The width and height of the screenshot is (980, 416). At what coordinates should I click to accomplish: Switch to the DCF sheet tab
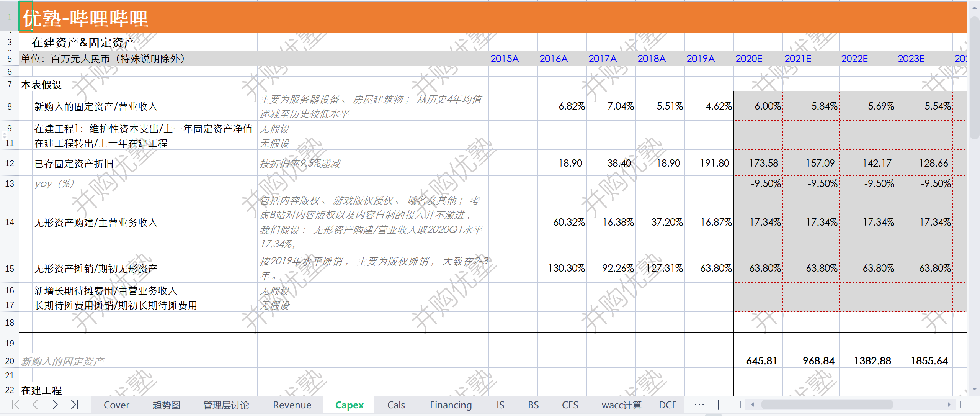point(668,405)
